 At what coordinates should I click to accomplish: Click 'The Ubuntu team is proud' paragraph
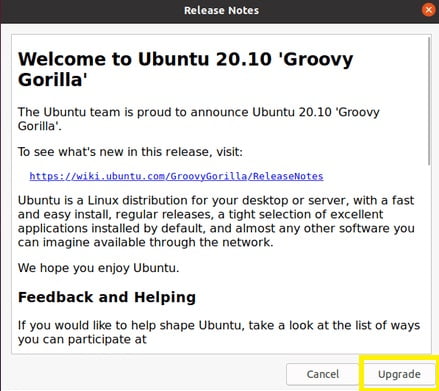199,119
